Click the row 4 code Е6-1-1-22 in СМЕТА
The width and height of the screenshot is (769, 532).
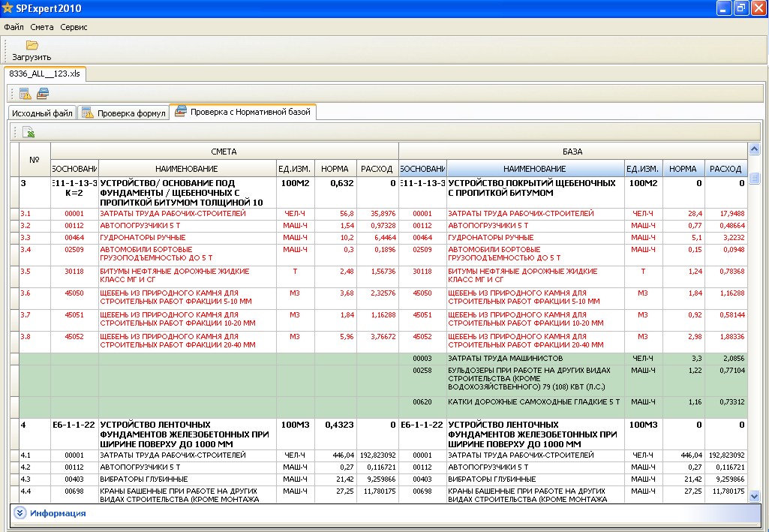[74, 425]
